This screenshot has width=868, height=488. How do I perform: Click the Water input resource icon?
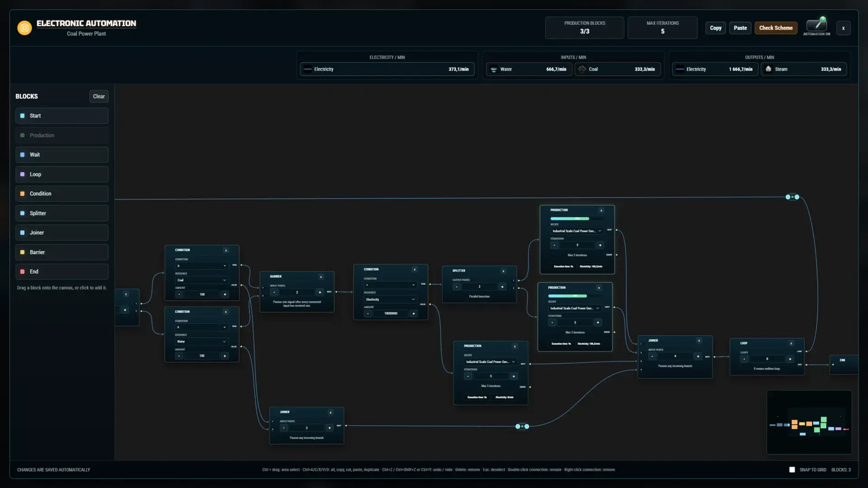click(494, 69)
